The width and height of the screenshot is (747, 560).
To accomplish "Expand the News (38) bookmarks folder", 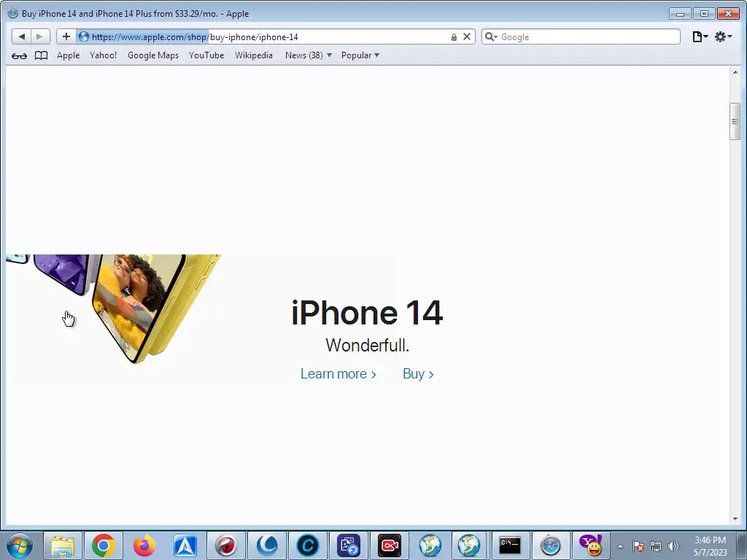I will click(309, 55).
